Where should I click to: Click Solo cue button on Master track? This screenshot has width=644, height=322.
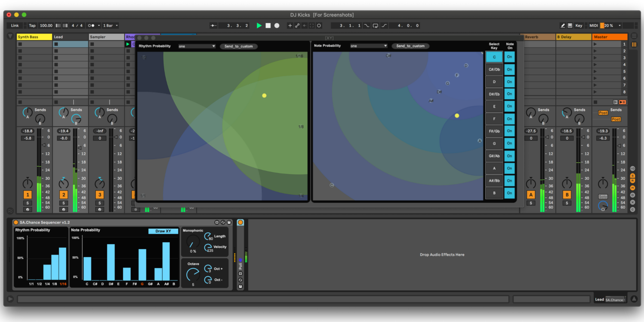click(x=603, y=197)
